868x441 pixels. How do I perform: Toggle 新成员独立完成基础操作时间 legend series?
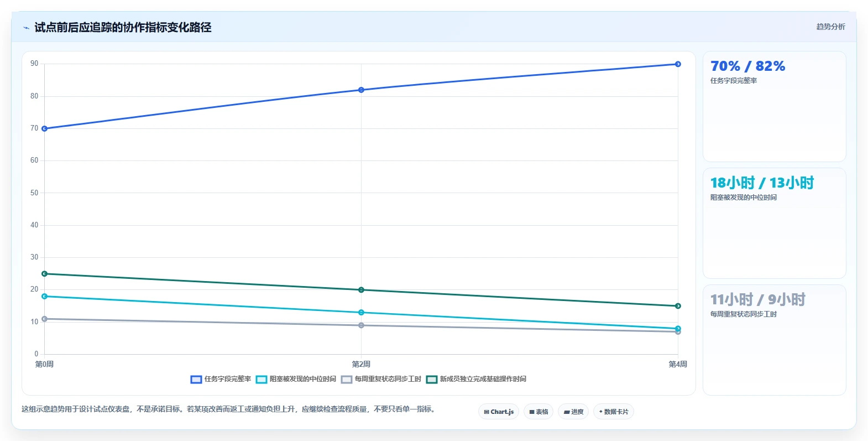[x=476, y=379]
